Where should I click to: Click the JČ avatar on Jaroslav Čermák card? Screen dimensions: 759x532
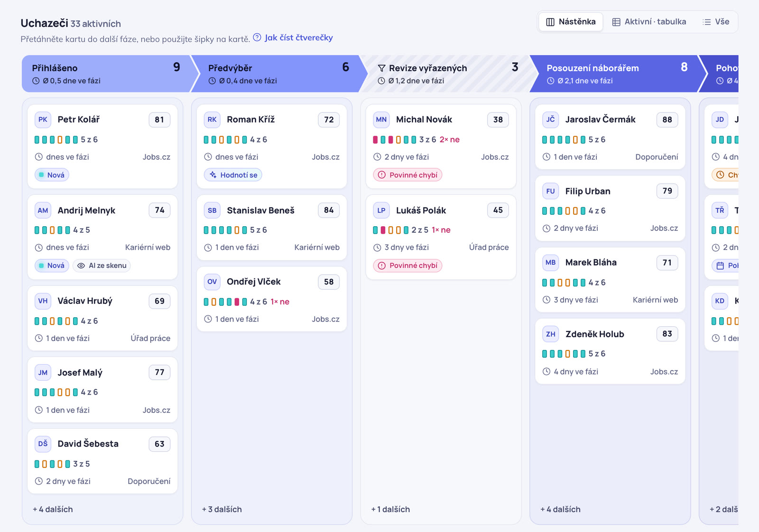coord(551,119)
